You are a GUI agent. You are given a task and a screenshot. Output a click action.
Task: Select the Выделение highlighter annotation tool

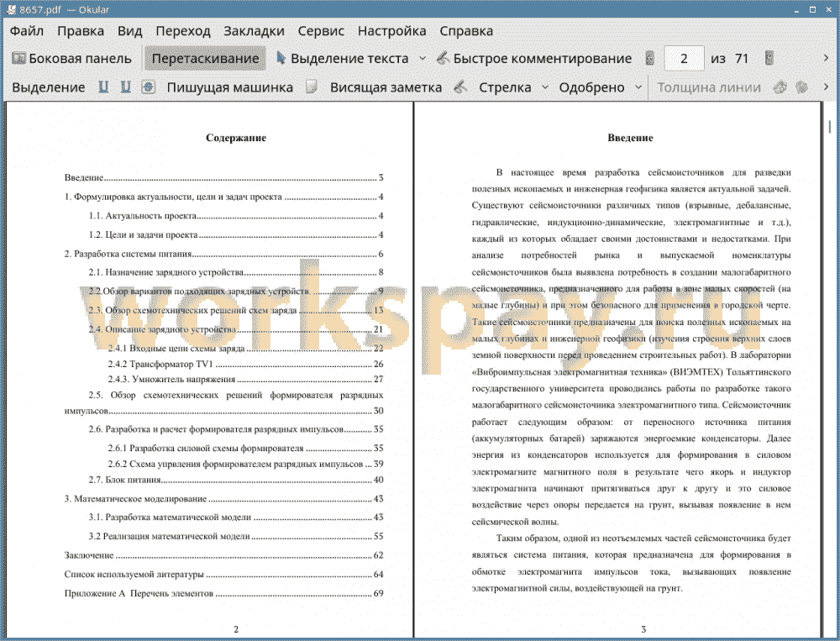[x=48, y=87]
